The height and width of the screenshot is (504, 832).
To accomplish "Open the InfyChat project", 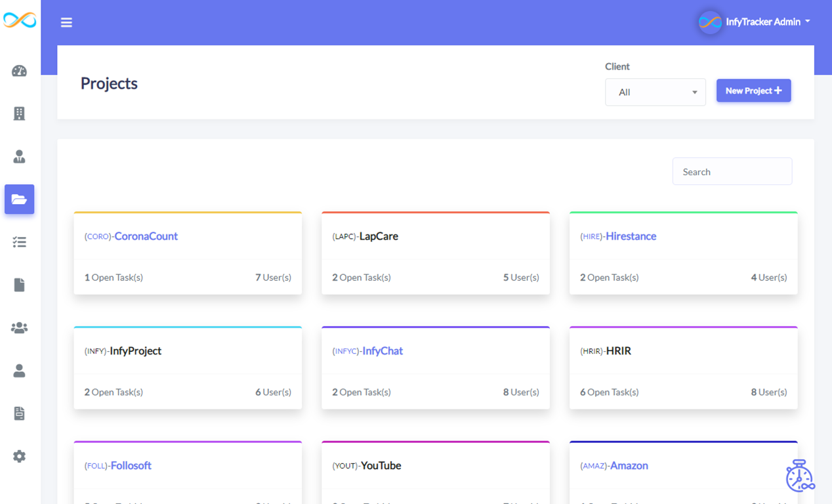I will (369, 350).
